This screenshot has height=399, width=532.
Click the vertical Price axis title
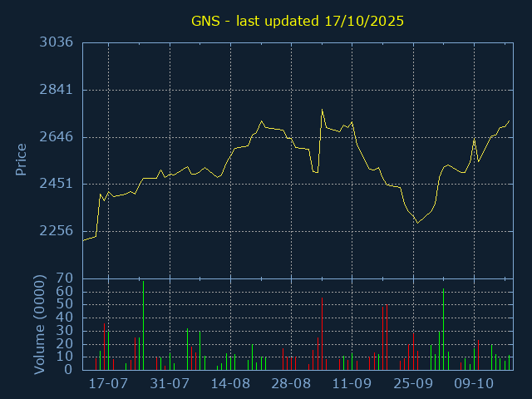pos(21,159)
